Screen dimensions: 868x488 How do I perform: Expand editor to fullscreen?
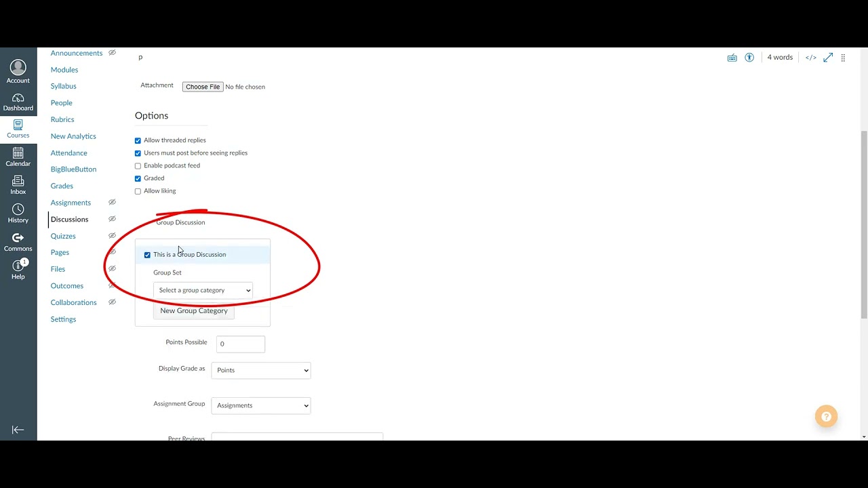(x=828, y=58)
